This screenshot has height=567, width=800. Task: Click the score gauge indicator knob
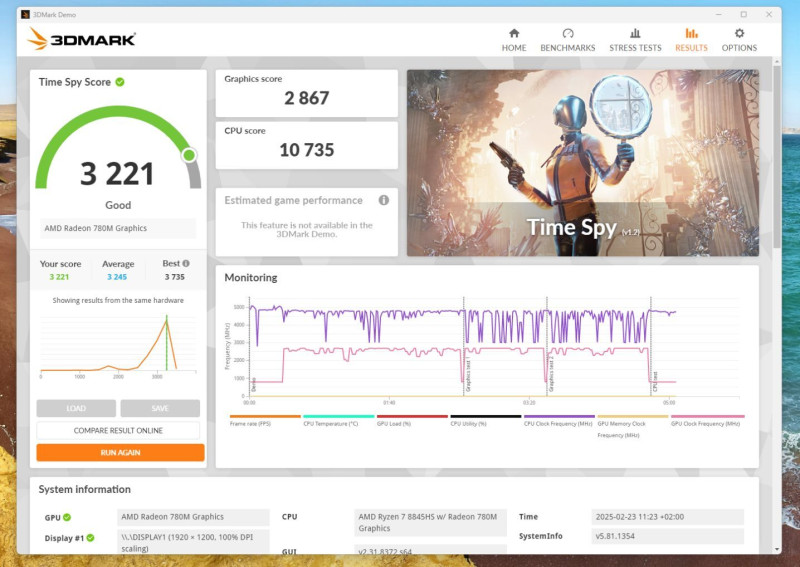(189, 155)
